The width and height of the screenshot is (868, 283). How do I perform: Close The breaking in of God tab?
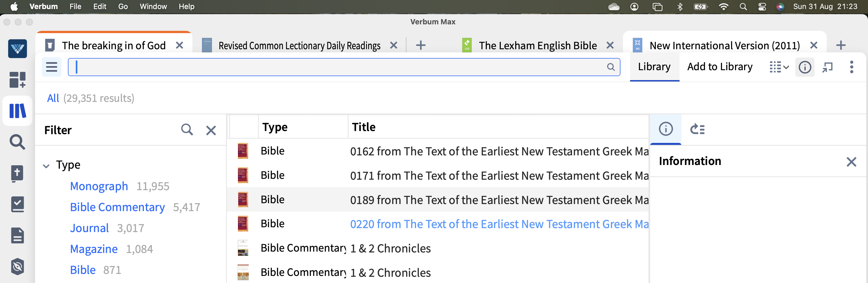click(180, 46)
